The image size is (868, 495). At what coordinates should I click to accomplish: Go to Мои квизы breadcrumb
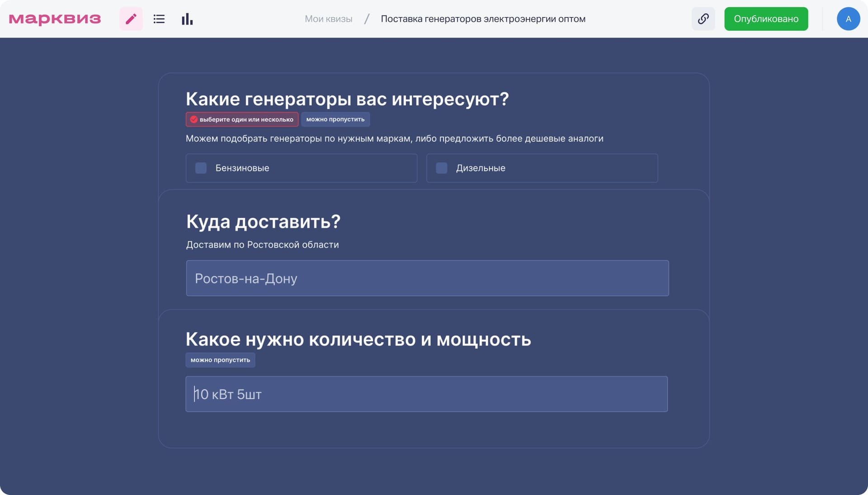pyautogui.click(x=328, y=19)
